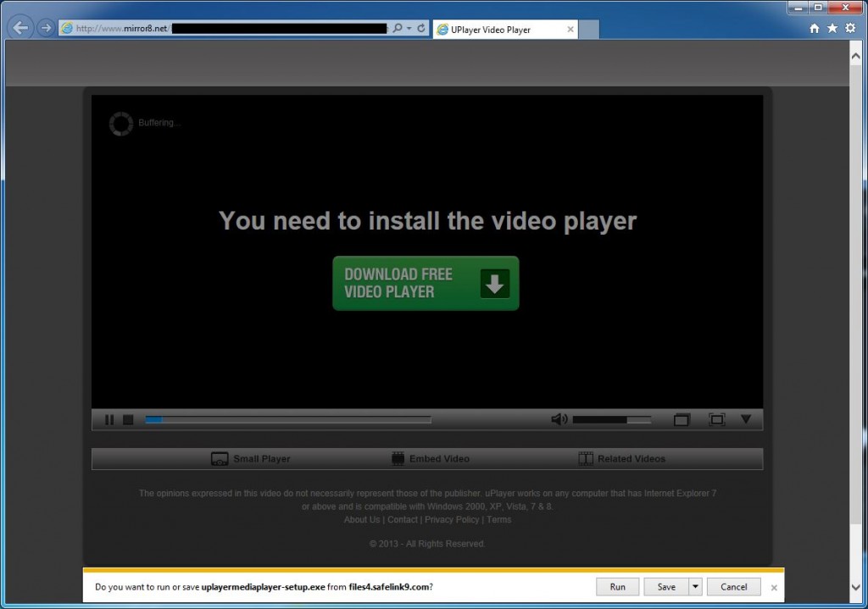Go back with browser back arrow
The width and height of the screenshot is (868, 609).
click(x=20, y=28)
